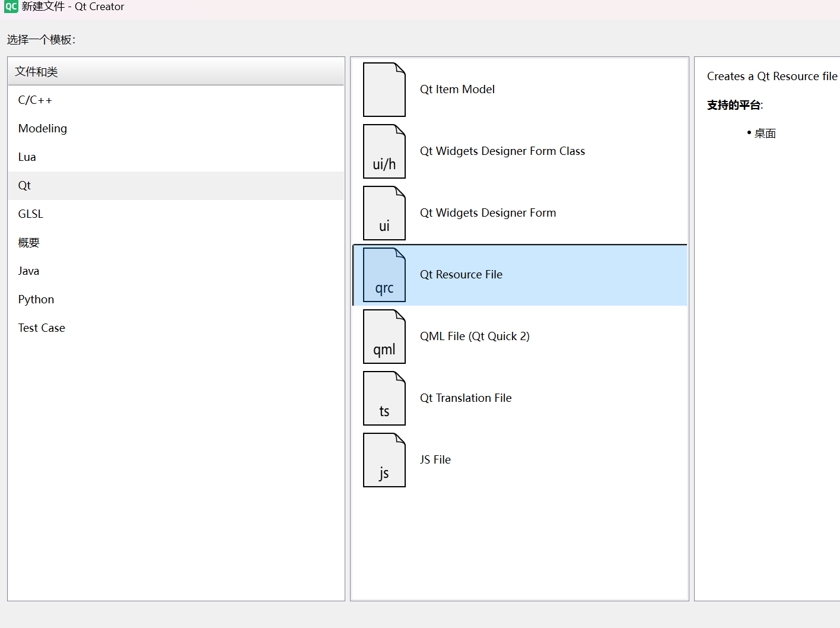
Task: Pick the QML File (Qt Quick 2) label
Action: [475, 337]
